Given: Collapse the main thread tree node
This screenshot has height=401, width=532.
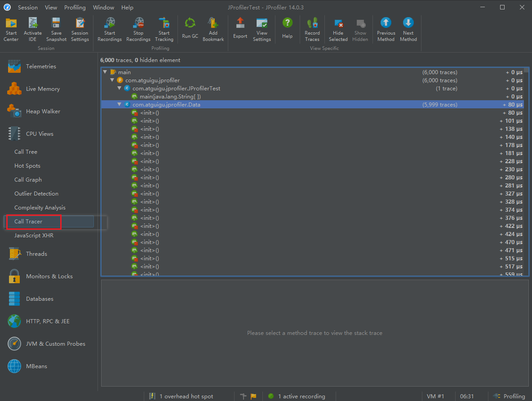Looking at the screenshot, I should point(105,72).
